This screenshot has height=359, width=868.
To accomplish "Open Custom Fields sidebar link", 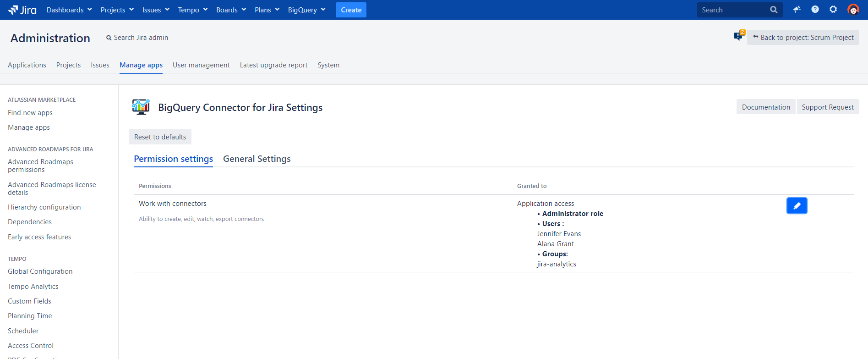I will click(x=29, y=301).
